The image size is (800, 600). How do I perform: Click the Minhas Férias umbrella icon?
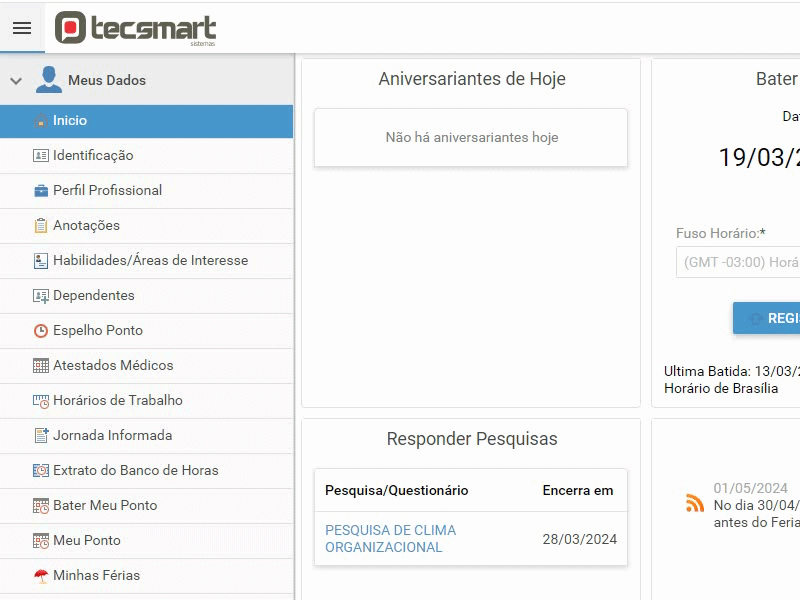[x=41, y=576]
